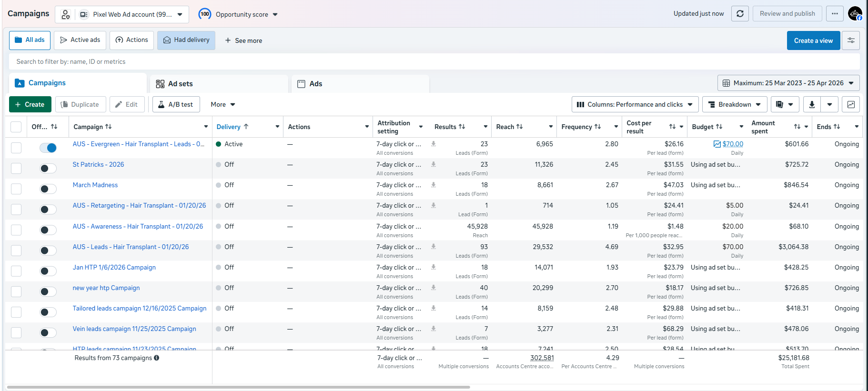This screenshot has width=868, height=391.
Task: Expand the Breakdown dropdown
Action: 735,104
